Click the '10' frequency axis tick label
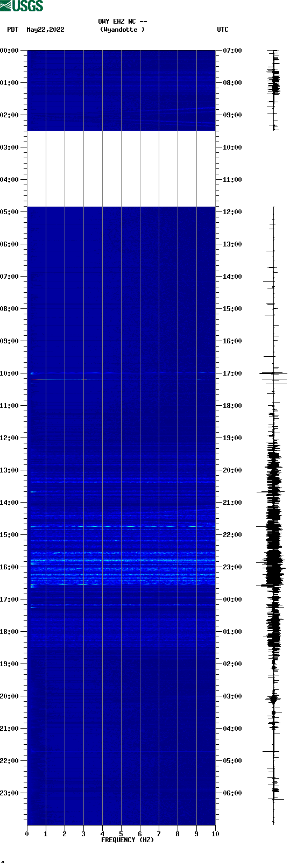Viewport: 297px width, 868px height. click(x=215, y=834)
